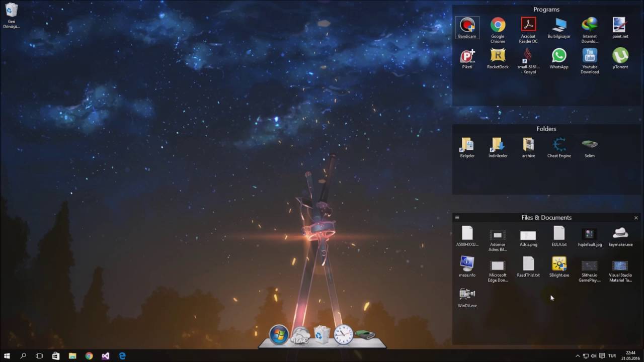The height and width of the screenshot is (362, 644).
Task: Open Acrobat Reader DC shortcut
Action: coord(528,30)
